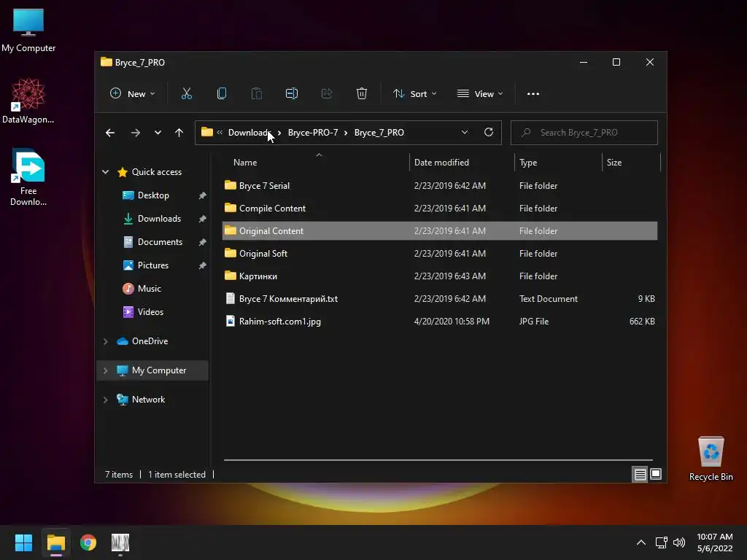Screen dimensions: 747x560
Task: Open volume speaker tray icon
Action: pos(679,542)
